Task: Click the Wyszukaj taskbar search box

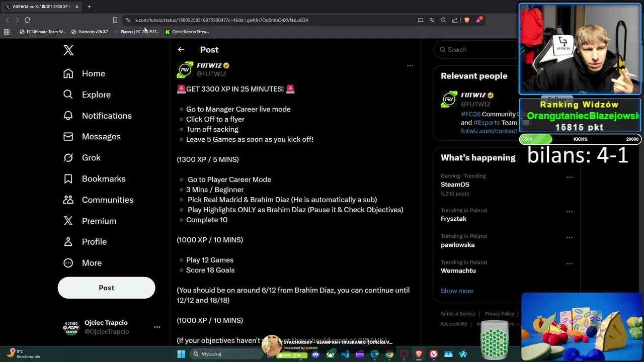Action: pyautogui.click(x=225, y=354)
